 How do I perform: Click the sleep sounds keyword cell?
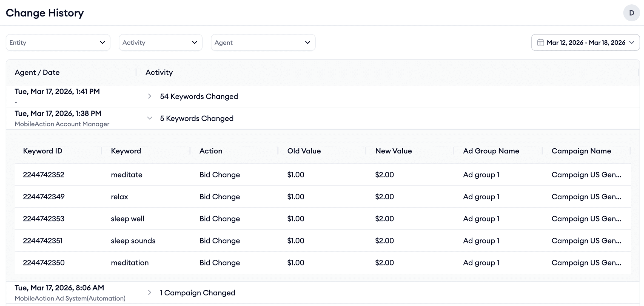click(x=133, y=240)
